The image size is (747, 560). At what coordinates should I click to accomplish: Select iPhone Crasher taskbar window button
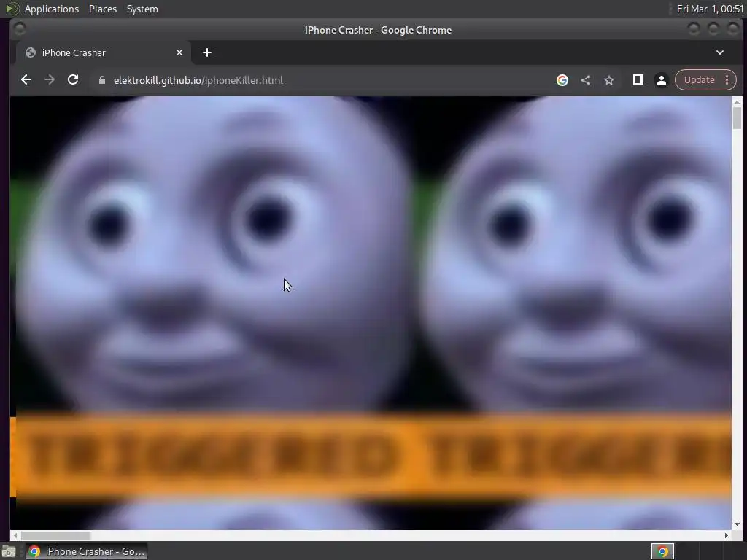click(x=86, y=551)
